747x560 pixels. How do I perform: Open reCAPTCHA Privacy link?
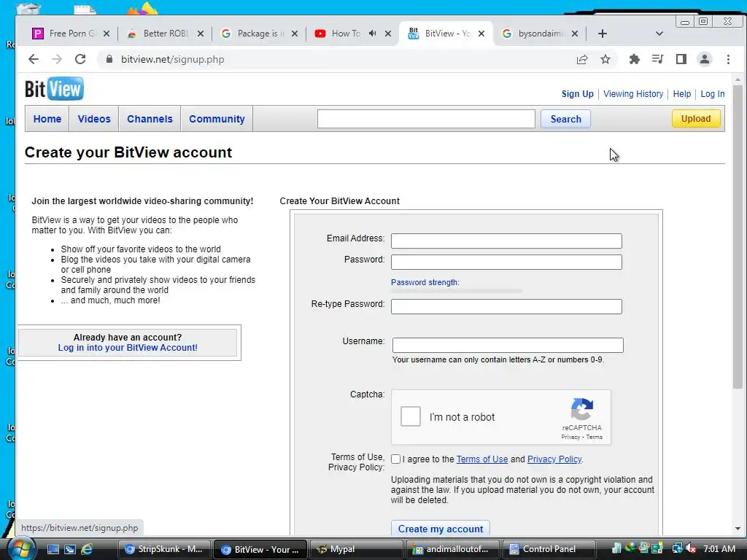570,437
